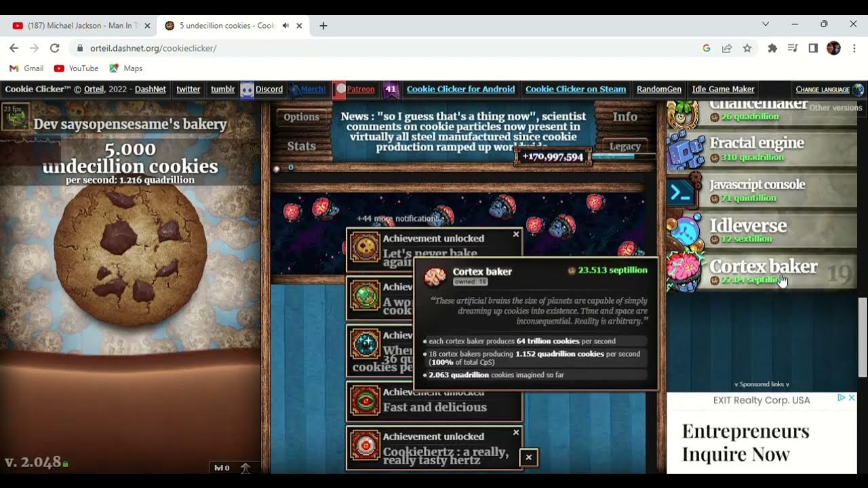This screenshot has height=488, width=868.
Task: Click the v. 2.048 version label
Action: [x=36, y=462]
